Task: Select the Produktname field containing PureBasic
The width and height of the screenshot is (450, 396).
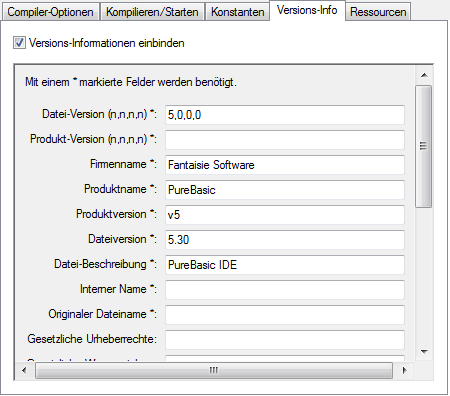Action: pos(285,190)
